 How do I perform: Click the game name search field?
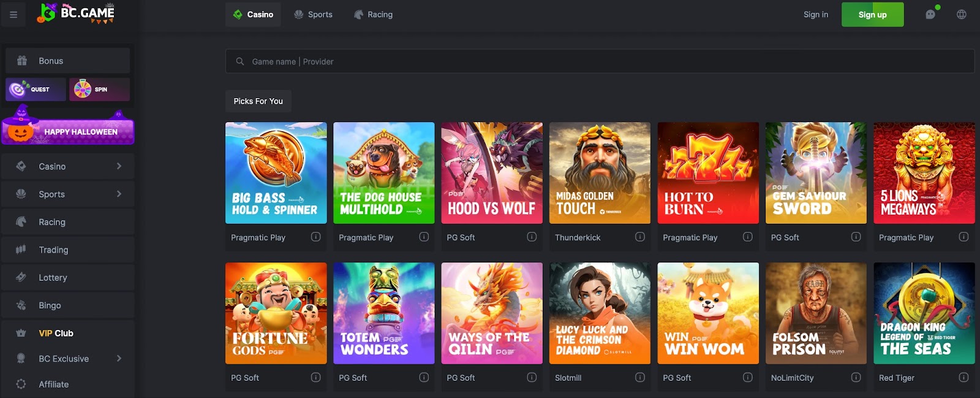pyautogui.click(x=600, y=61)
